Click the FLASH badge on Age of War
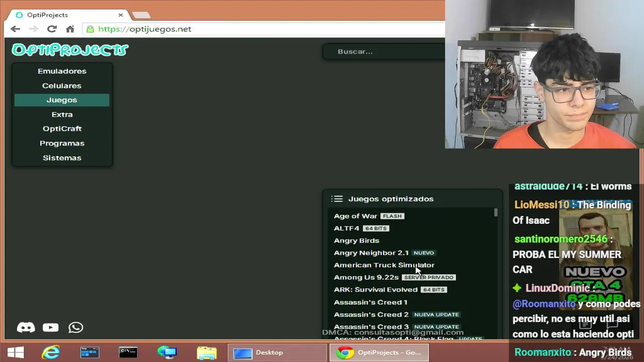Screen dimensions: 644x362 pyautogui.click(x=392, y=216)
